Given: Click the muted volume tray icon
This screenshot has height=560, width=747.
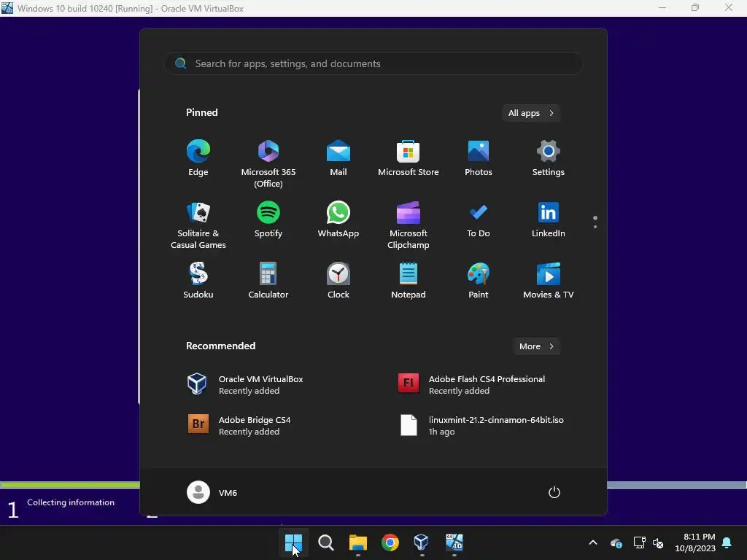Looking at the screenshot, I should point(658,542).
